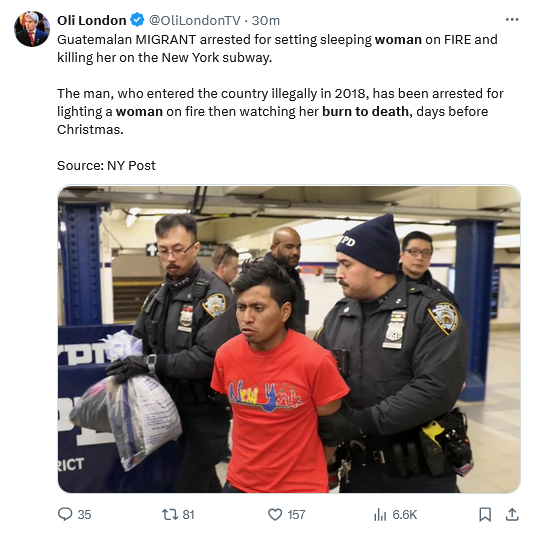Click the repost arrows icon
Screen dimensions: 534x533
170,514
